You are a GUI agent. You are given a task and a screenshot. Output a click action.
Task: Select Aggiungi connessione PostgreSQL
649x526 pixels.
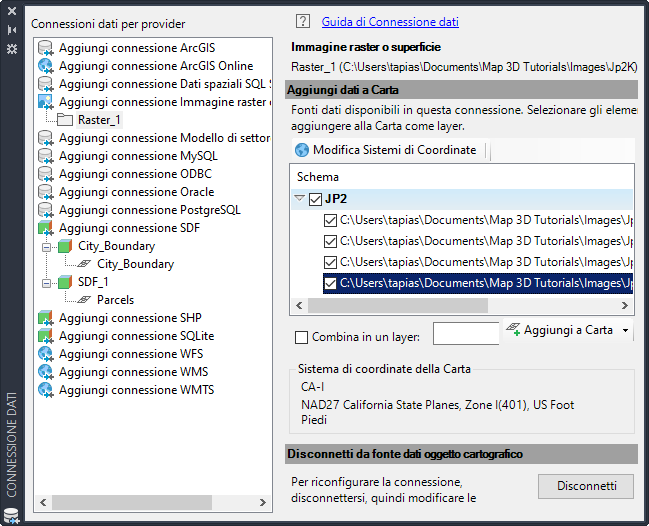point(149,210)
